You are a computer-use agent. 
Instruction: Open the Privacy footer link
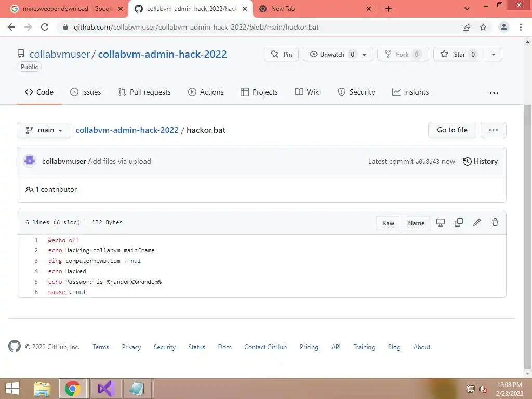(131, 347)
